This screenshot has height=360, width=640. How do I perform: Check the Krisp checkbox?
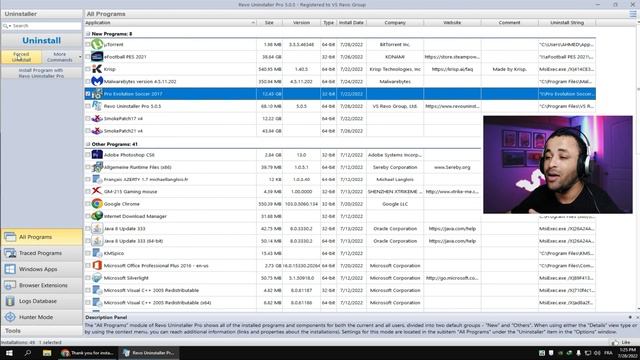(x=88, y=69)
